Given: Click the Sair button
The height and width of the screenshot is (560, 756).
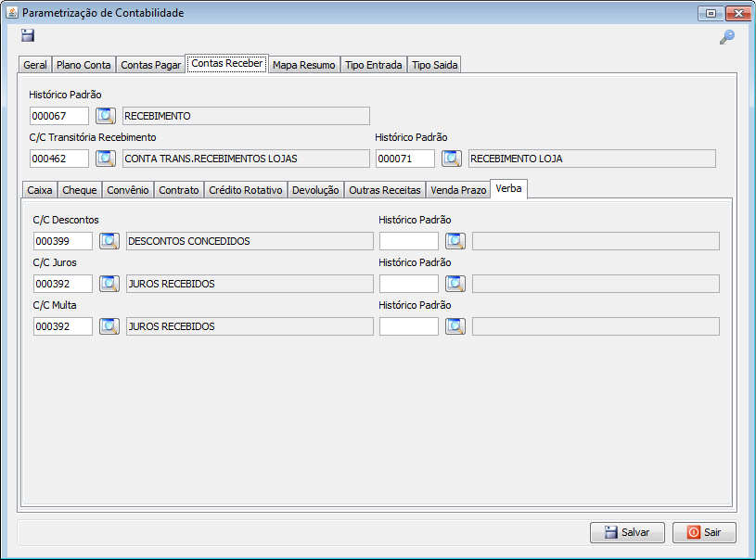Looking at the screenshot, I should (704, 532).
